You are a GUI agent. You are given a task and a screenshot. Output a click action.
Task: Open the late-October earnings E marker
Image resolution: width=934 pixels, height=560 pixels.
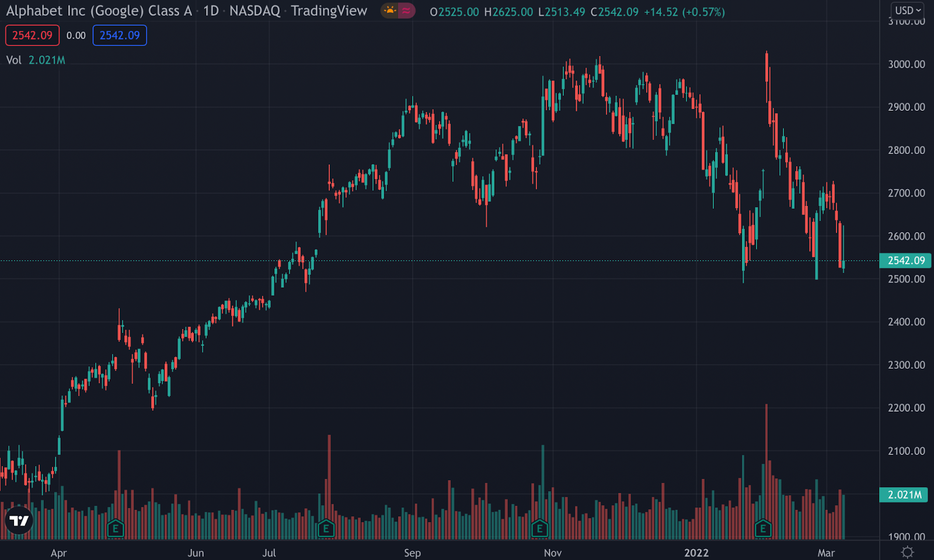click(539, 529)
